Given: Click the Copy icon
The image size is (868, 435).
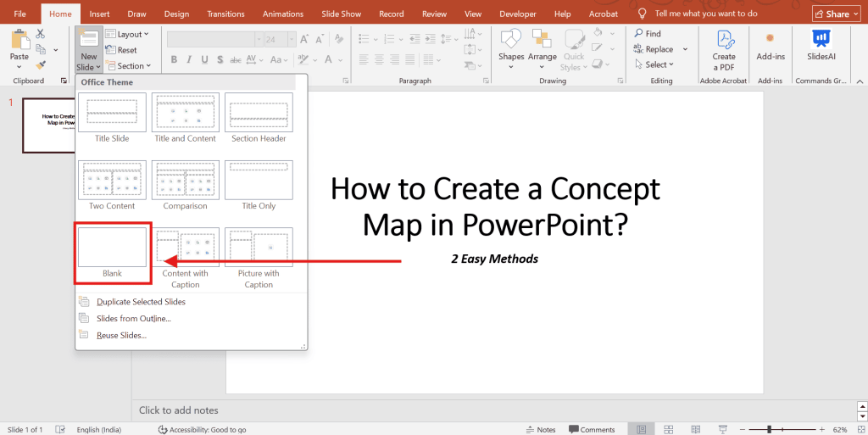Looking at the screenshot, I should (x=41, y=49).
